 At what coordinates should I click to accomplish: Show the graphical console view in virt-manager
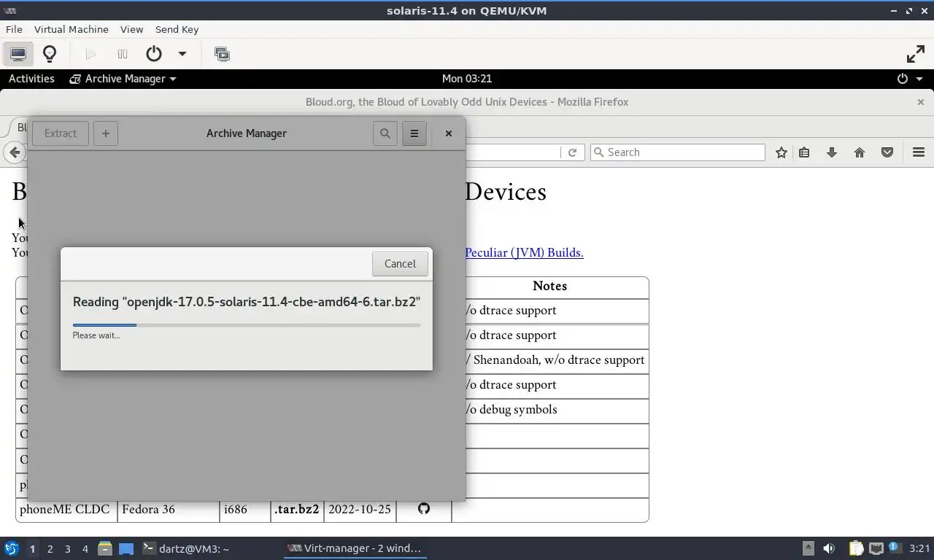point(18,54)
